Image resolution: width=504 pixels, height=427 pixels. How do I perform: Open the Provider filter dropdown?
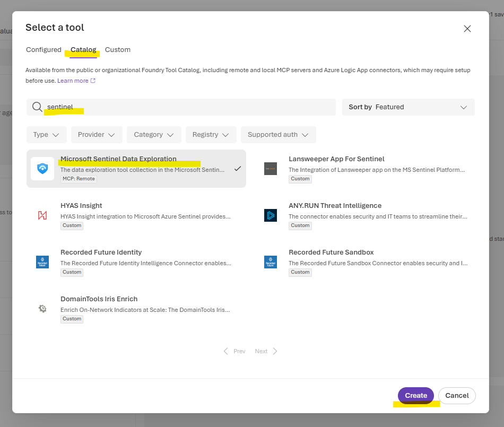pos(97,135)
